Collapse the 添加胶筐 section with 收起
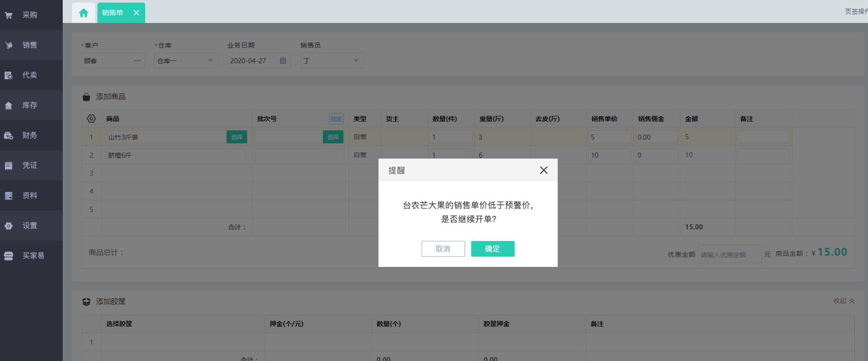 pyautogui.click(x=843, y=301)
